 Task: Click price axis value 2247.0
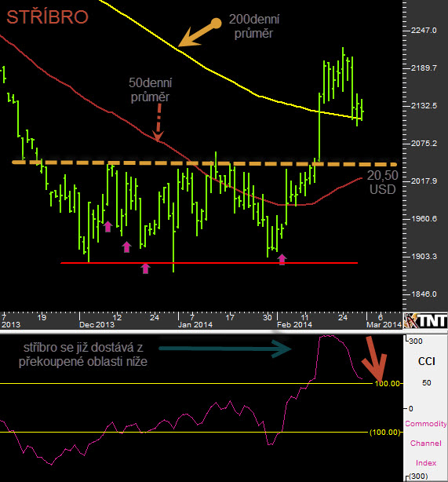pyautogui.click(x=424, y=31)
